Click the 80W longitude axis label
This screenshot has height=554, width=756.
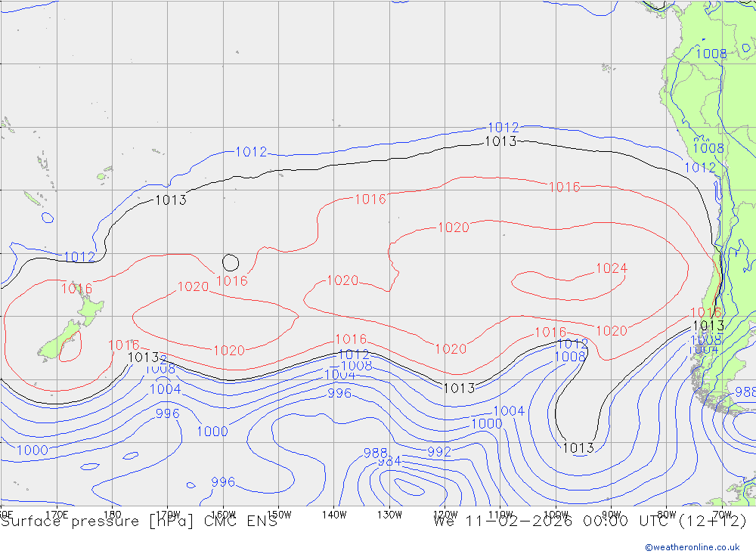coord(667,515)
